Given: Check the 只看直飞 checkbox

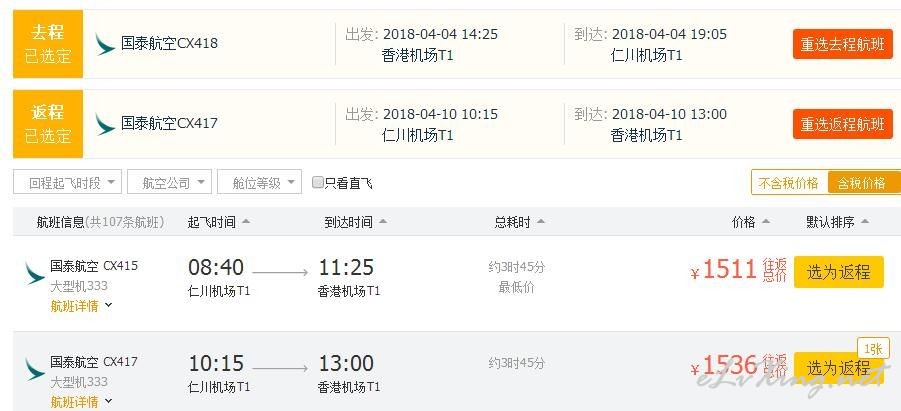Looking at the screenshot, I should (x=317, y=183).
